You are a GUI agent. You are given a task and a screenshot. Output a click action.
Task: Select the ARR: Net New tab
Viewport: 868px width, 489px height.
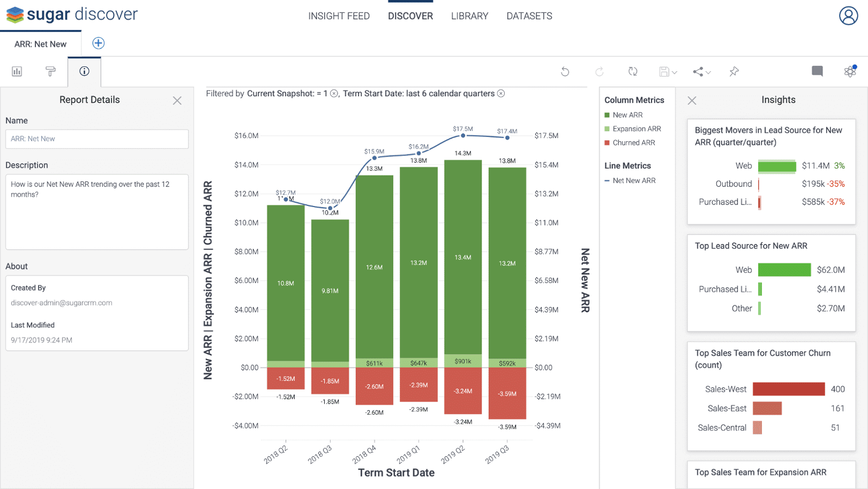click(x=41, y=44)
